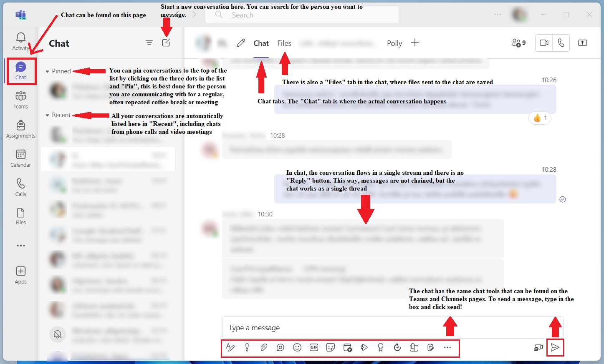The image size is (604, 364).
Task: Open the Calendar from sidebar
Action: (20, 158)
